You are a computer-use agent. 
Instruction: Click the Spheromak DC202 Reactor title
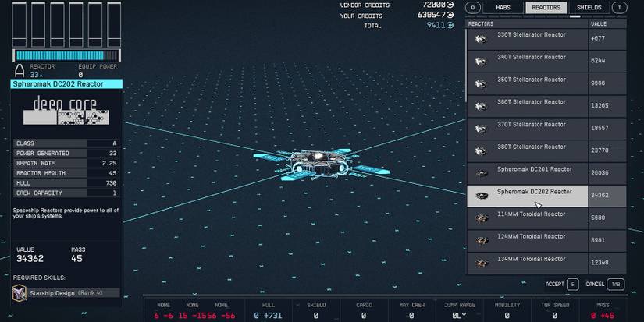(66, 84)
